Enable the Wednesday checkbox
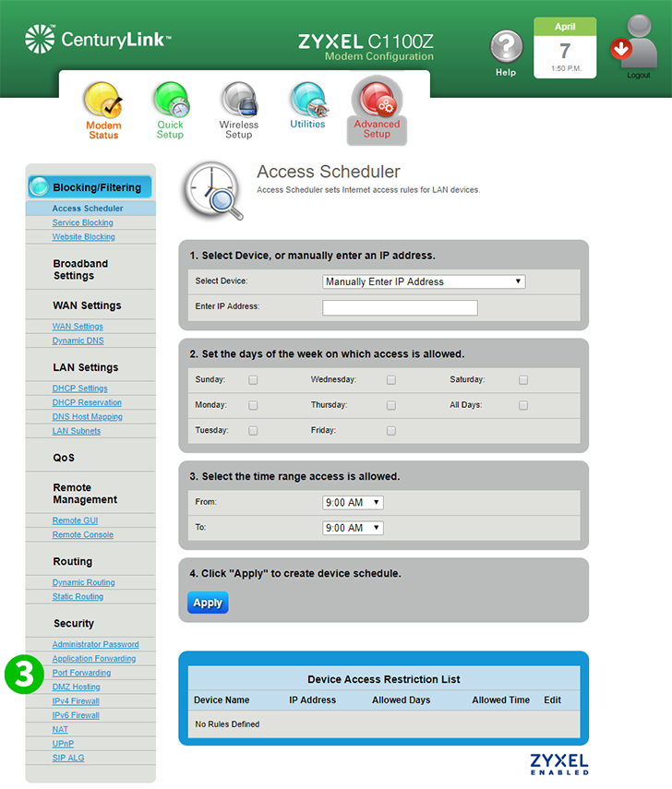Image resolution: width=672 pixels, height=789 pixels. point(391,380)
